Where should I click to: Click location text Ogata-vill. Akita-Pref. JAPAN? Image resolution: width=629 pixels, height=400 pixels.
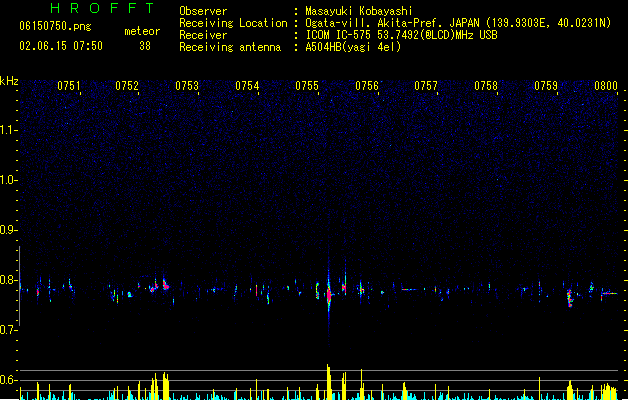click(x=392, y=23)
